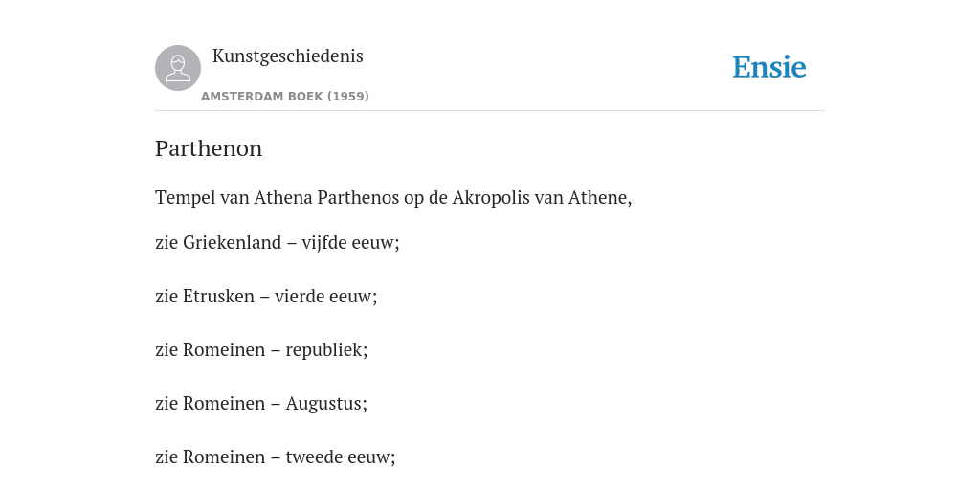Click 'zie Etrusken – vierde eeuw' reference

266,297
